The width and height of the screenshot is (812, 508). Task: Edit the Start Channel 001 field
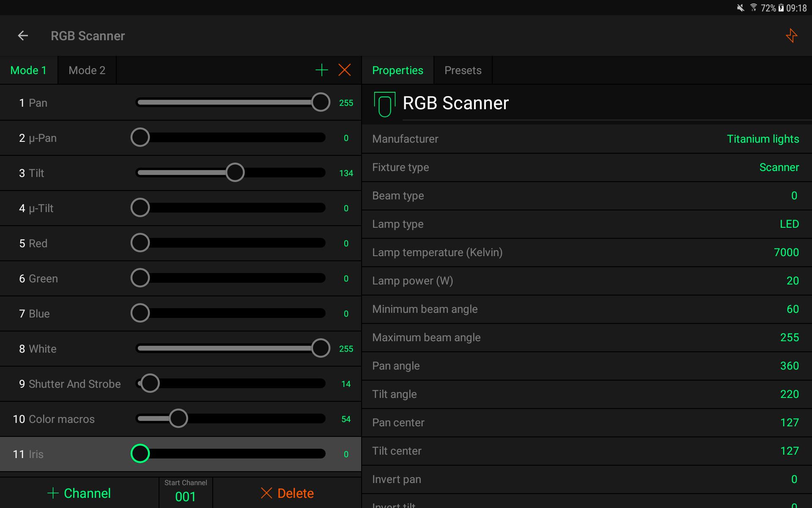coord(186,493)
